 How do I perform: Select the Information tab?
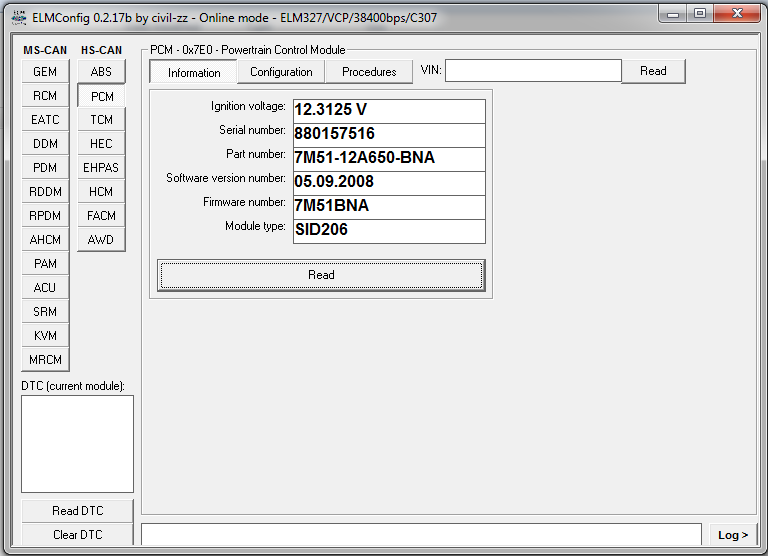click(x=194, y=72)
